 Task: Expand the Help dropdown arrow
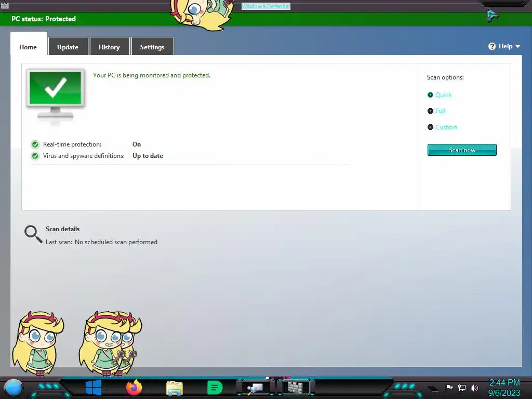pyautogui.click(x=518, y=46)
